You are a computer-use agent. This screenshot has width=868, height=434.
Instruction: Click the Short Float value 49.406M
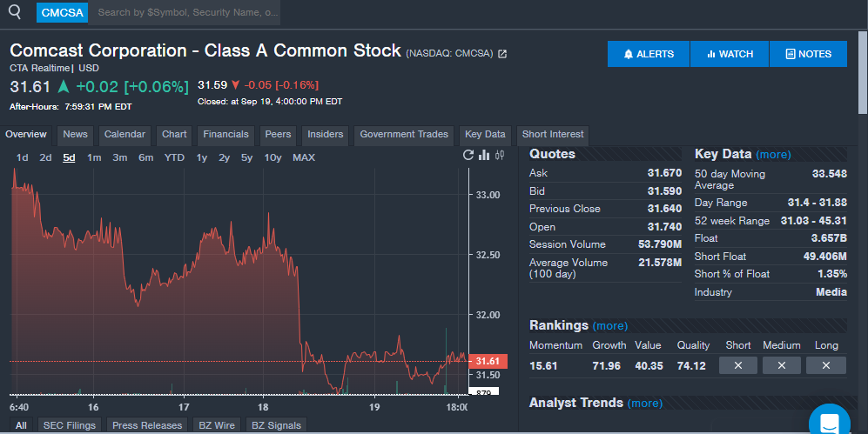[824, 256]
